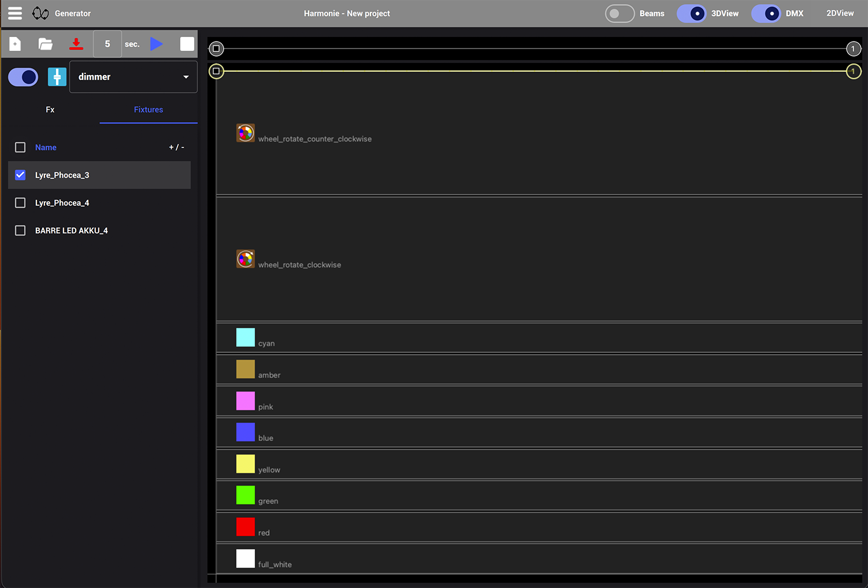Open project with folder icon
This screenshot has height=588, width=868.
coord(45,44)
